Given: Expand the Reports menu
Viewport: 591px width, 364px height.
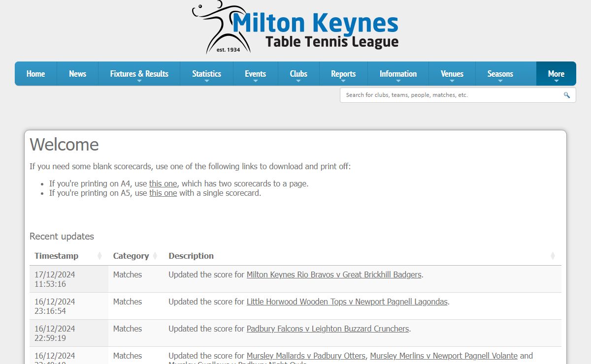Looking at the screenshot, I should click(343, 74).
